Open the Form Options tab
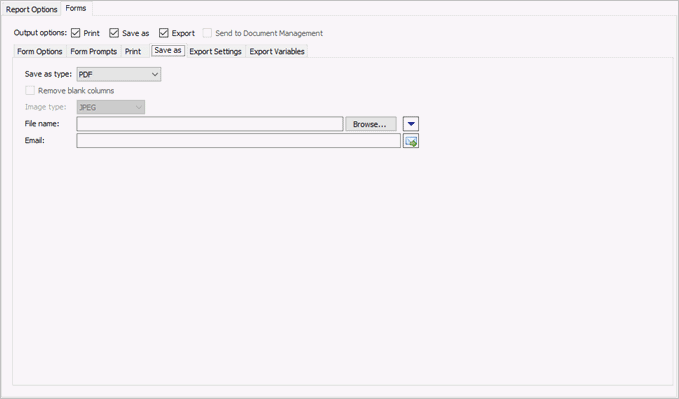The height and width of the screenshot is (399, 679). (40, 51)
